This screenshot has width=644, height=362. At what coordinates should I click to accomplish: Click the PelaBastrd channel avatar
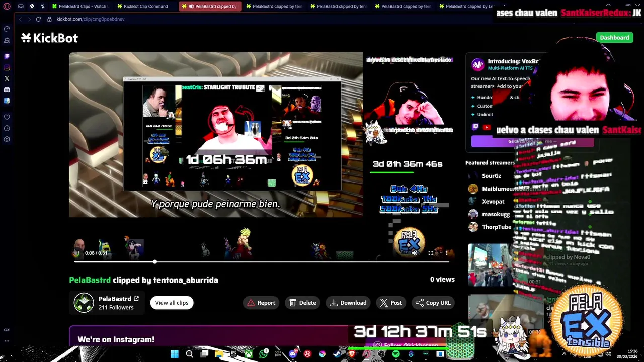pyautogui.click(x=84, y=303)
